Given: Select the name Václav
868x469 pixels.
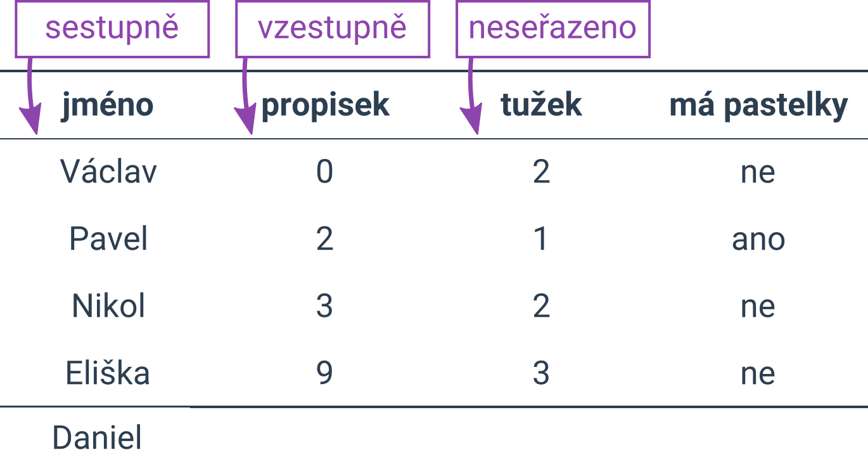Looking at the screenshot, I should [x=108, y=171].
